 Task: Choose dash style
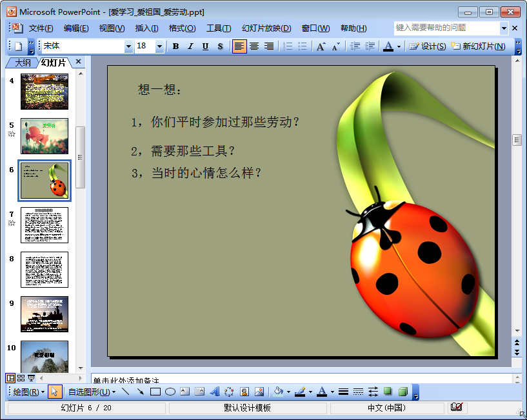(x=358, y=392)
